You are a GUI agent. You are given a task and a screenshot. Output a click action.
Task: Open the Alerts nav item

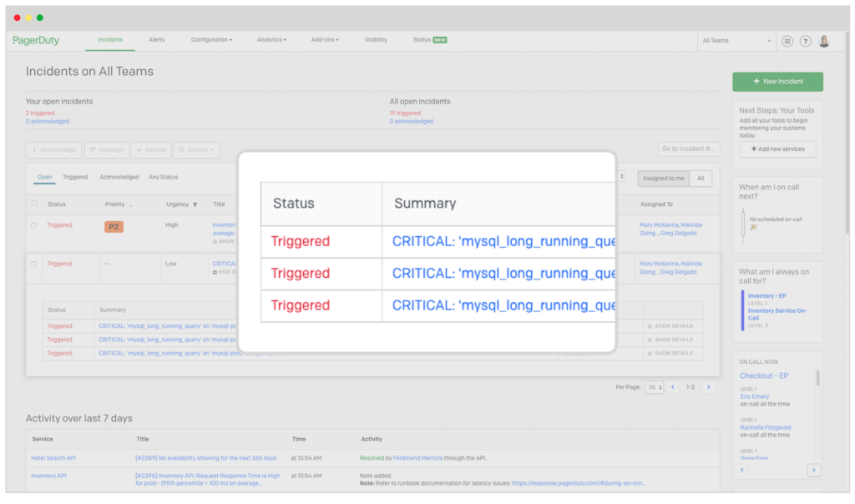156,40
